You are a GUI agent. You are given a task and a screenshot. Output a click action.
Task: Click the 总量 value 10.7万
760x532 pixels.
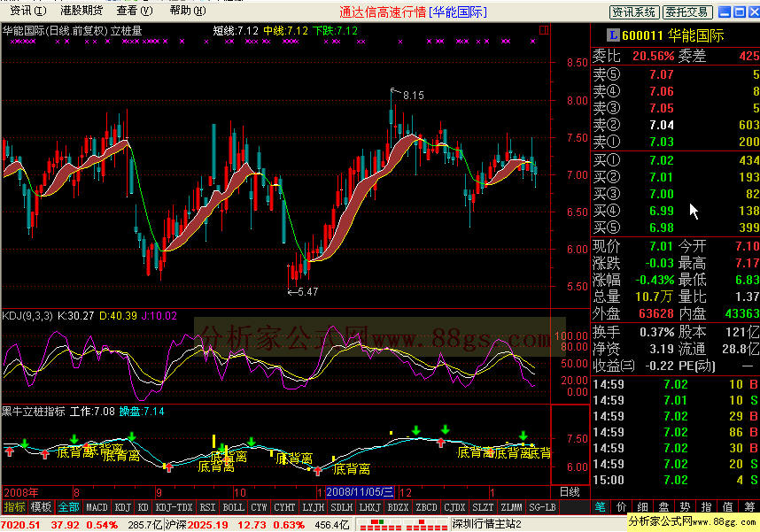pos(655,297)
